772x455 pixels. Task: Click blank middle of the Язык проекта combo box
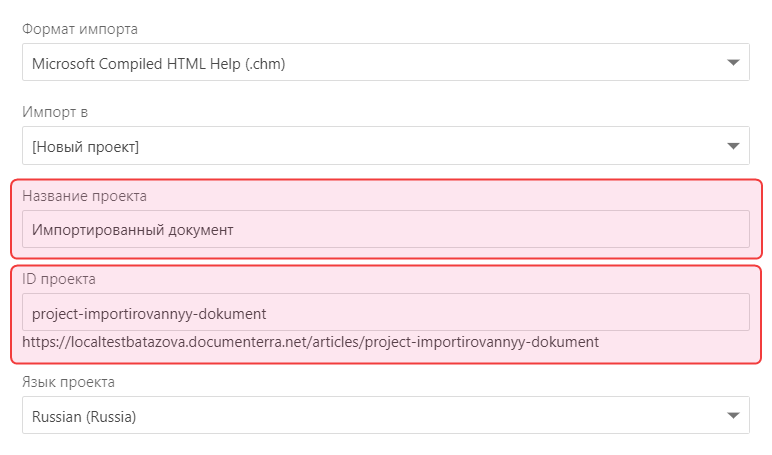[400, 416]
